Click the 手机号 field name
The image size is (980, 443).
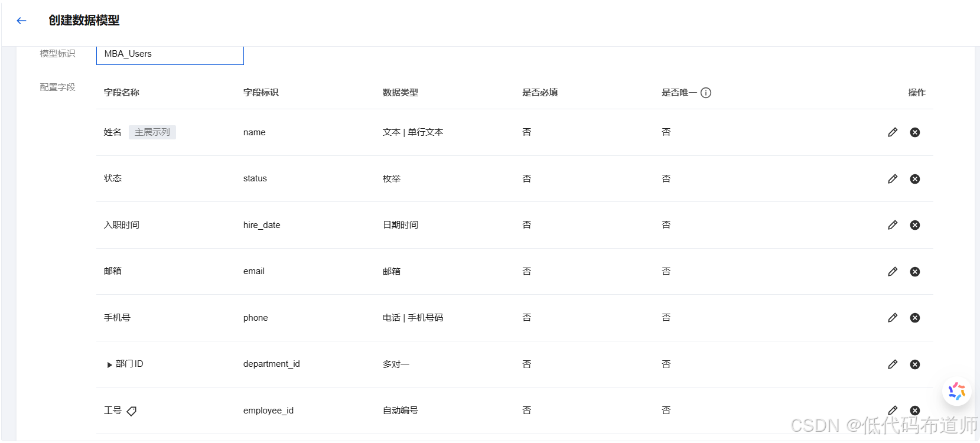pyautogui.click(x=117, y=318)
